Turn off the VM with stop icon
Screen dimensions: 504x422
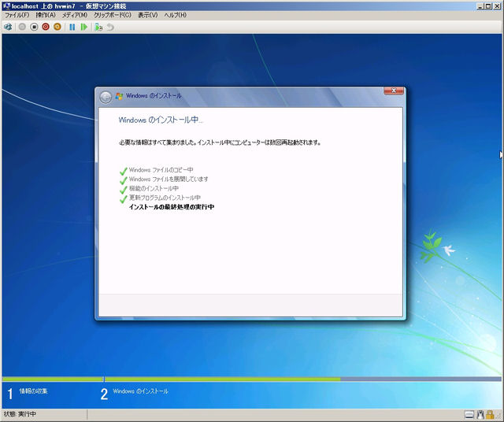[34, 27]
